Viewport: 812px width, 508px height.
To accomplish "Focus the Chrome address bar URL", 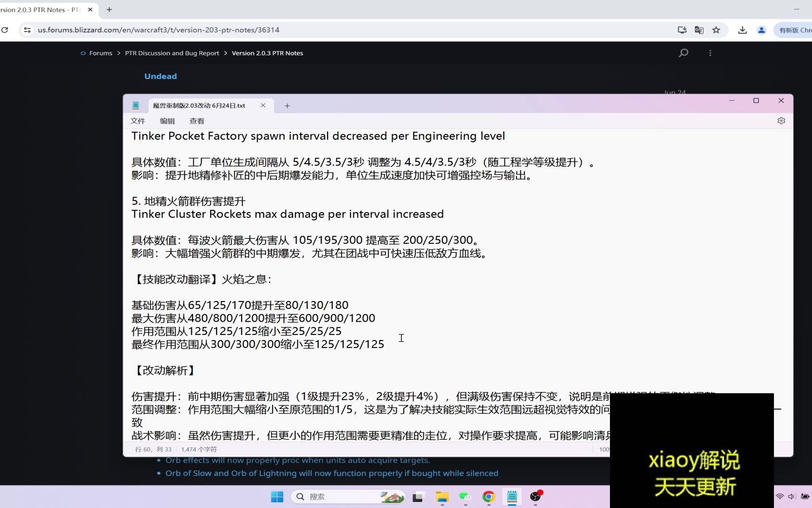I will [158, 30].
